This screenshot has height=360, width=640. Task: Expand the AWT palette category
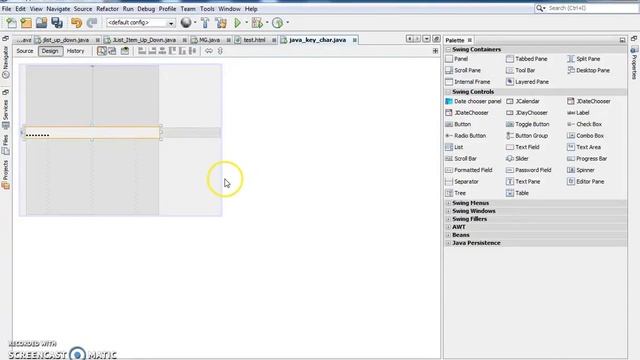[x=449, y=227]
